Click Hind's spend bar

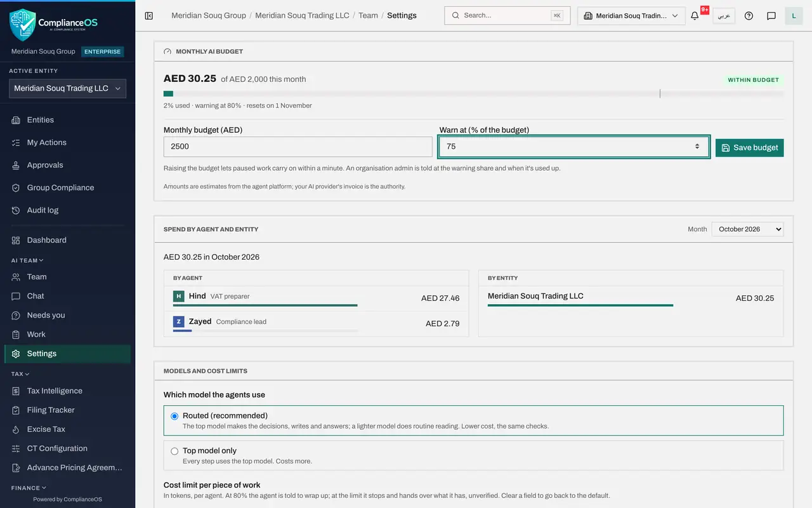[265, 305]
